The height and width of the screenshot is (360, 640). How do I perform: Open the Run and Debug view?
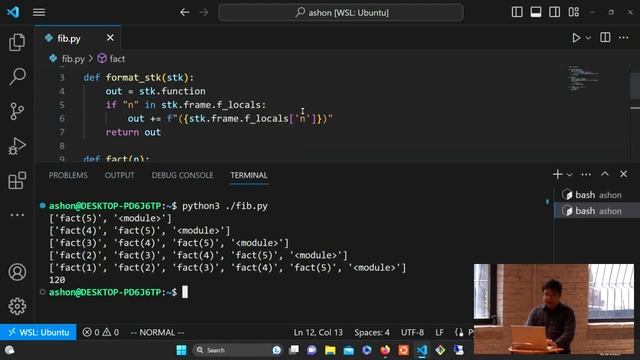pos(17,146)
